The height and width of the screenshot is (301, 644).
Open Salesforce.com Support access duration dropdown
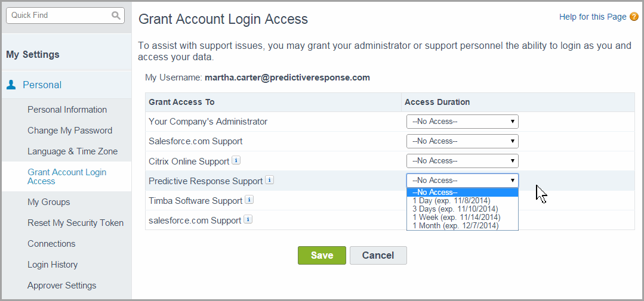tap(462, 141)
